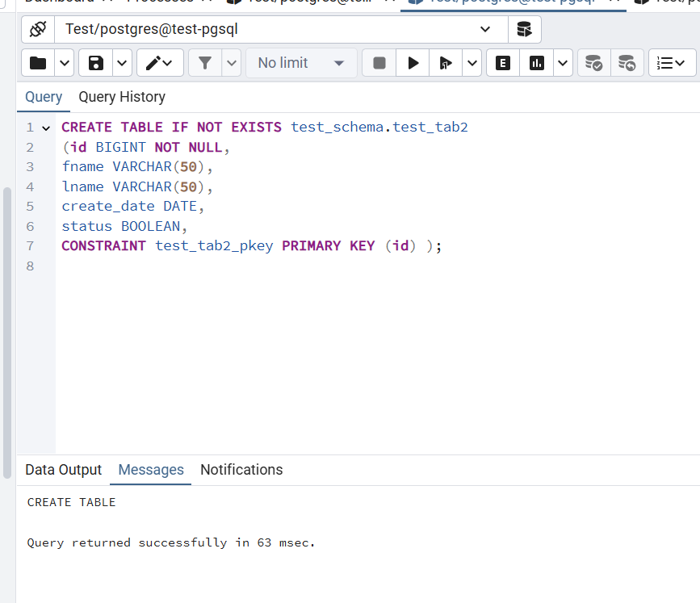Click the Explain (E) icon

coord(503,63)
